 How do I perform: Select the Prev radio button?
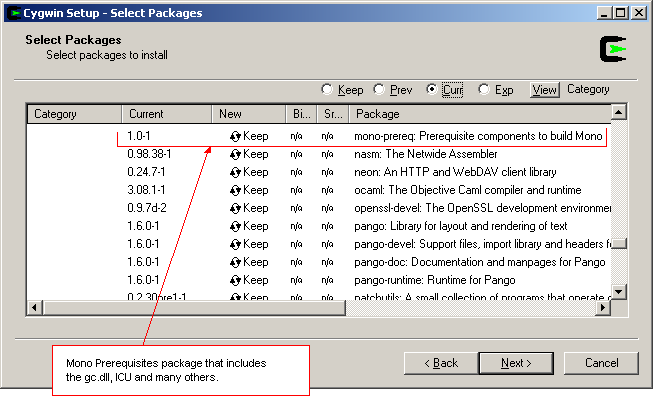coord(379,89)
